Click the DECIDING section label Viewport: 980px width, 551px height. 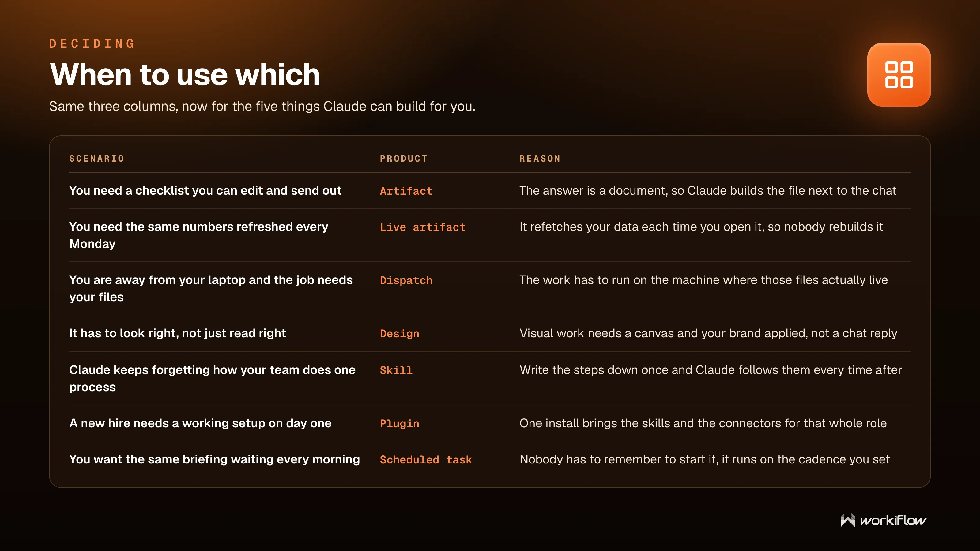coord(92,44)
